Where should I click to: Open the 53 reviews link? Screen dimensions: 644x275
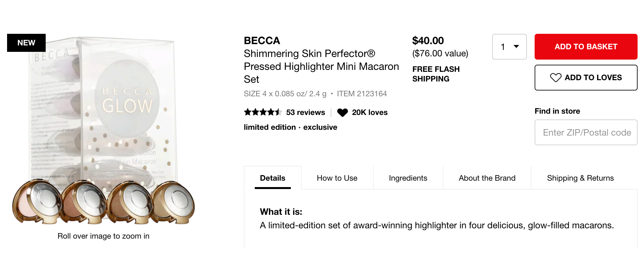tap(305, 112)
